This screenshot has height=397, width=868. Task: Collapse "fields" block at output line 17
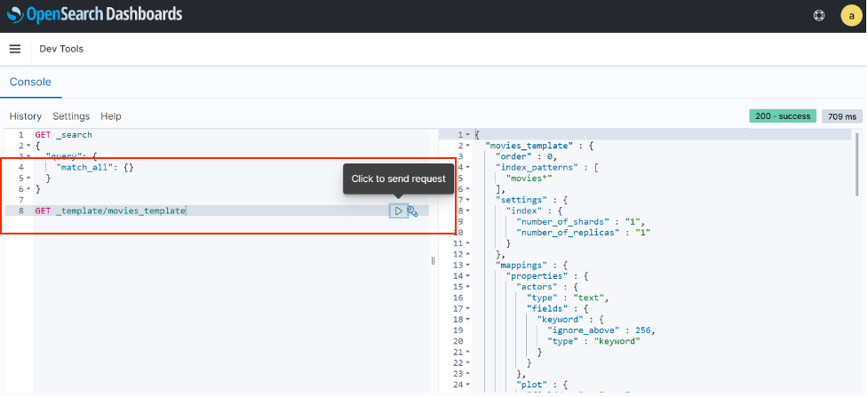click(x=468, y=309)
